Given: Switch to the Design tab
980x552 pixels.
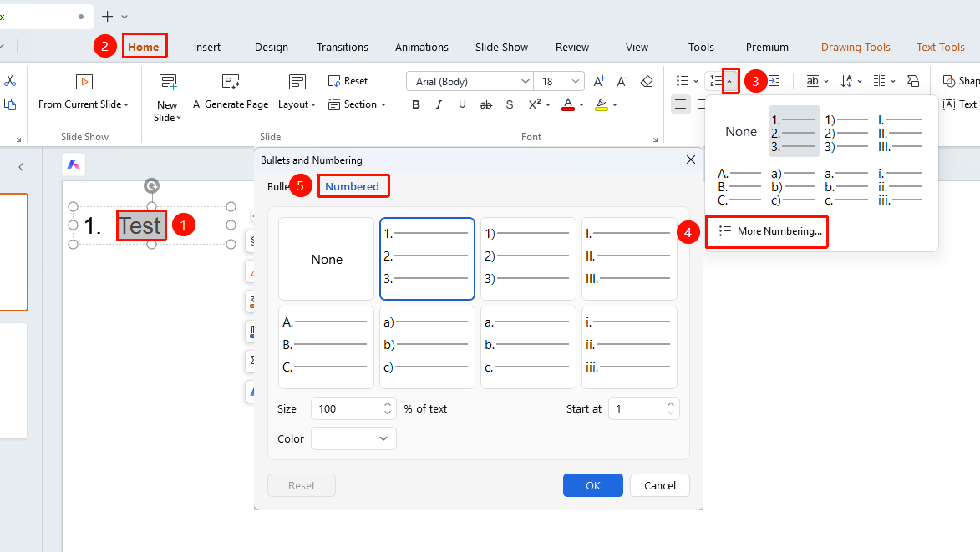Looking at the screenshot, I should [272, 47].
